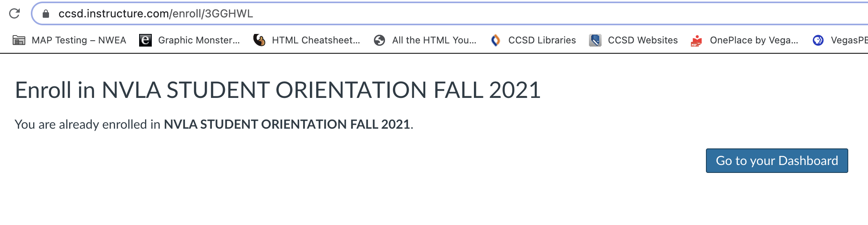This screenshot has height=225, width=868.
Task: Open the HTML Cheatsheet bookmark label
Action: coord(316,40)
